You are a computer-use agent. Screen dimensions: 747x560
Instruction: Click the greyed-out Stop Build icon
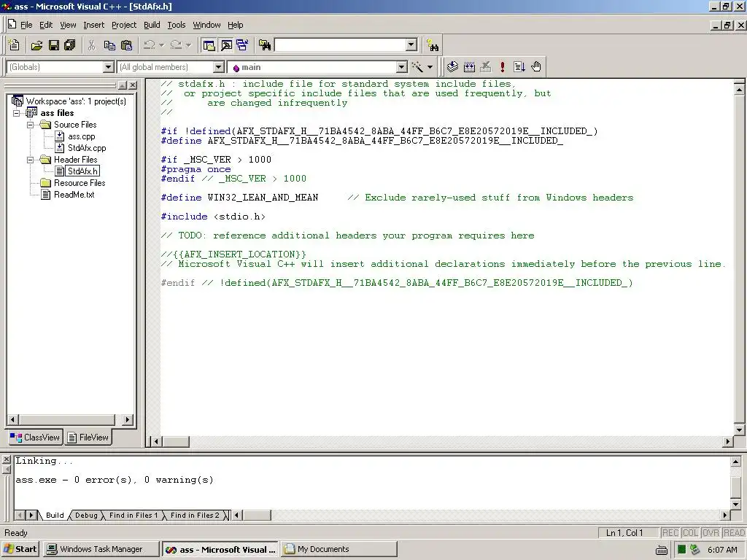pos(485,67)
